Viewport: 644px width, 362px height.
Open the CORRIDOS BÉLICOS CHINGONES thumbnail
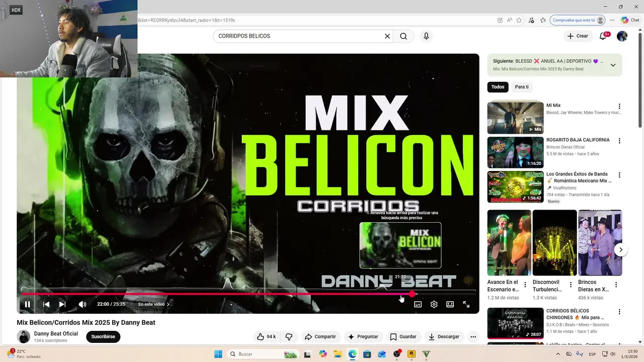click(x=515, y=323)
